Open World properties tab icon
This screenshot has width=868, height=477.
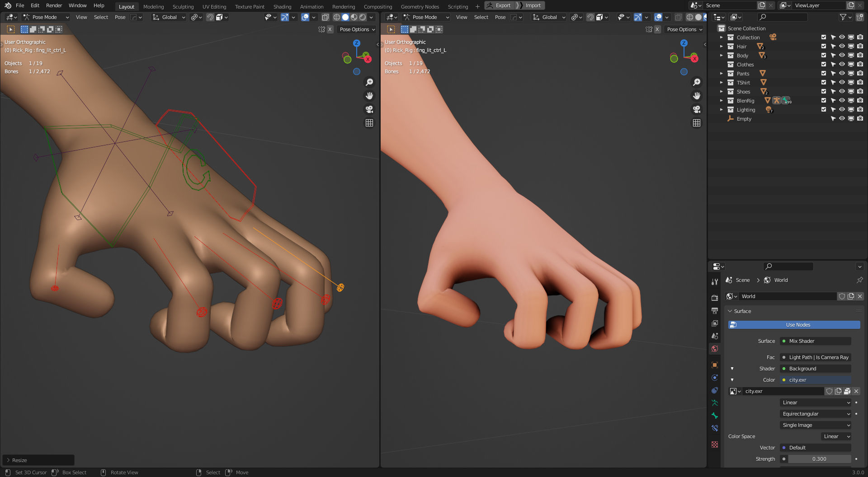(x=715, y=349)
